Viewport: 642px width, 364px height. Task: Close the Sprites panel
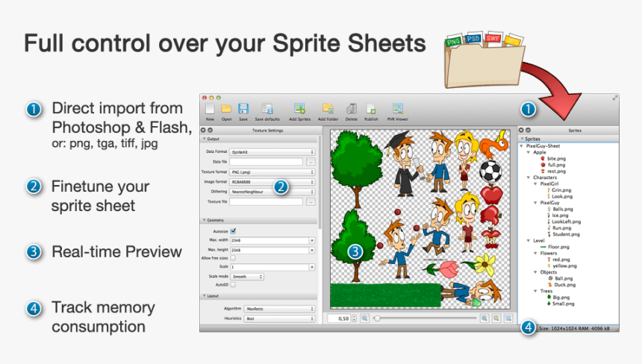[521, 130]
